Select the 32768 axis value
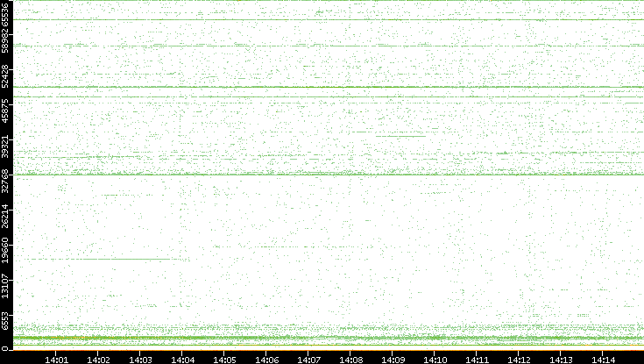This screenshot has height=364, width=644. [4, 181]
